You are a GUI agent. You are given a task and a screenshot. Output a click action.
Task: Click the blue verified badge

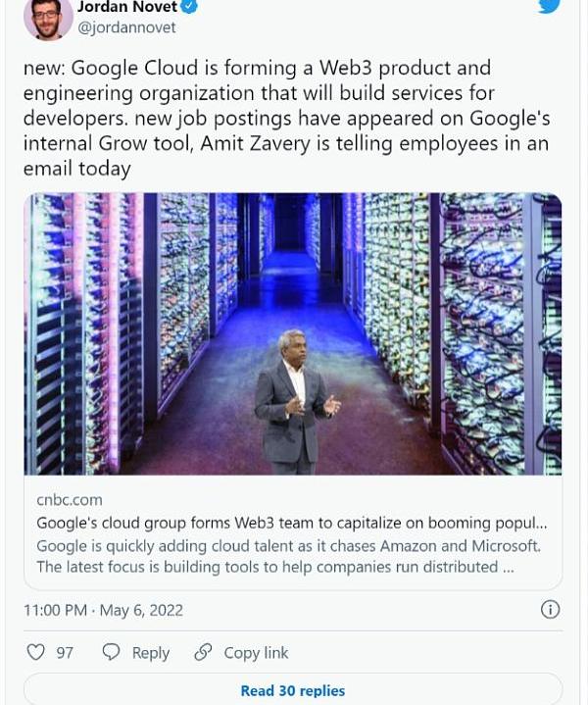tap(189, 7)
